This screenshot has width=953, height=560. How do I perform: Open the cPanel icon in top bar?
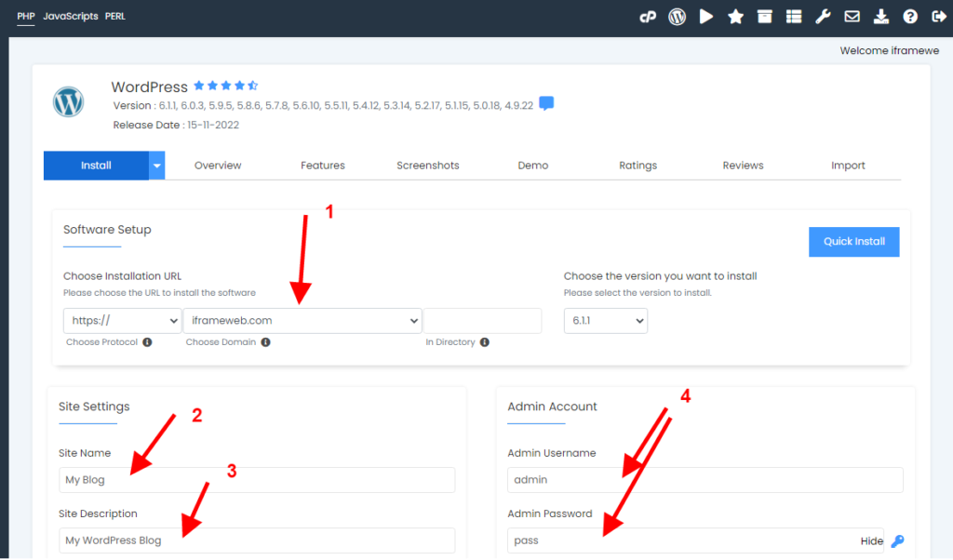coord(648,17)
